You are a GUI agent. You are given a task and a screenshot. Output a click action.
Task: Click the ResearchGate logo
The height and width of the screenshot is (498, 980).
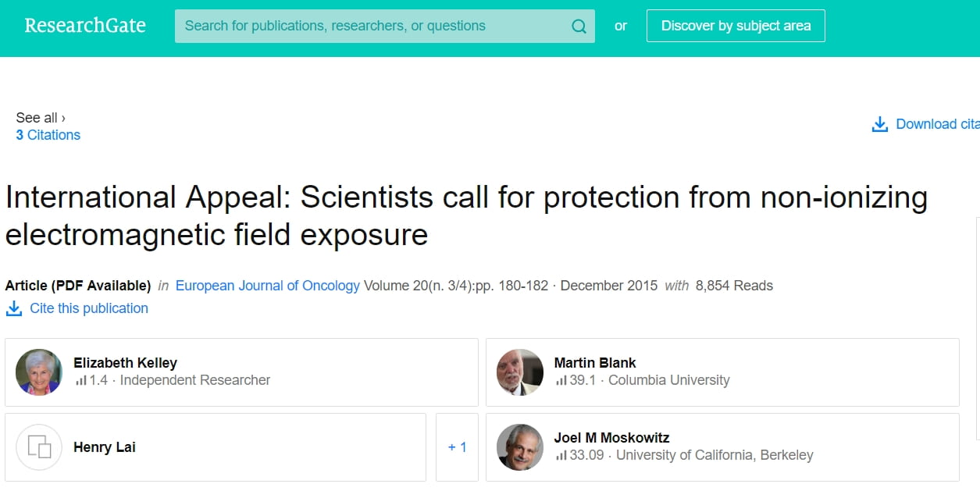(85, 26)
